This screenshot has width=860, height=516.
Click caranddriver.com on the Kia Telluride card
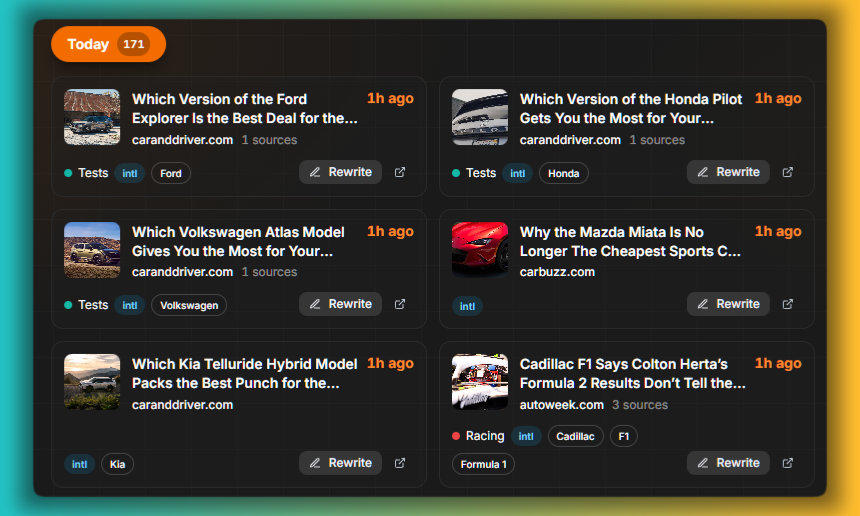tap(183, 405)
